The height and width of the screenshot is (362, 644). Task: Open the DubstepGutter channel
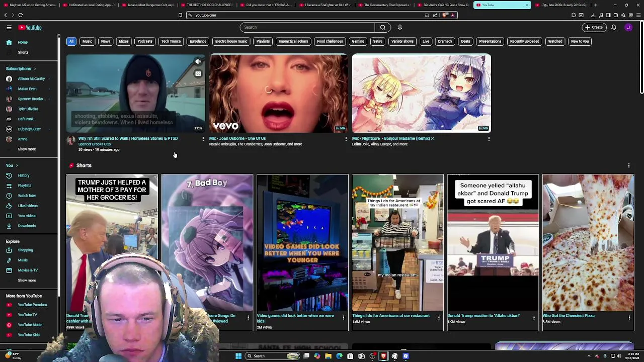point(29,129)
